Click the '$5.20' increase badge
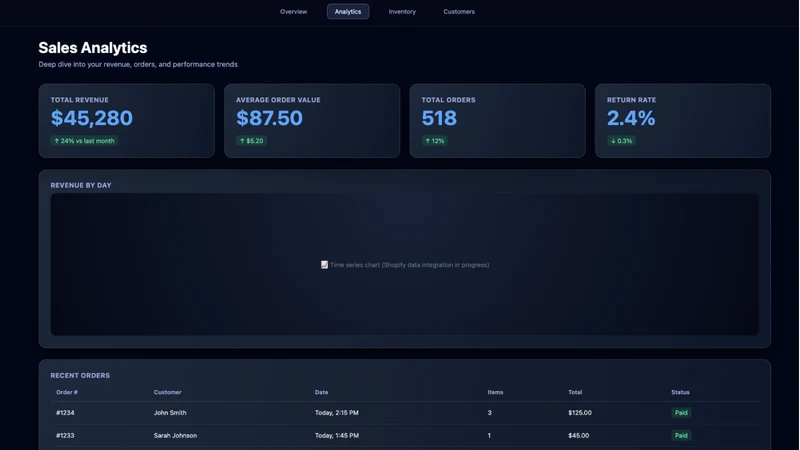 pyautogui.click(x=251, y=141)
